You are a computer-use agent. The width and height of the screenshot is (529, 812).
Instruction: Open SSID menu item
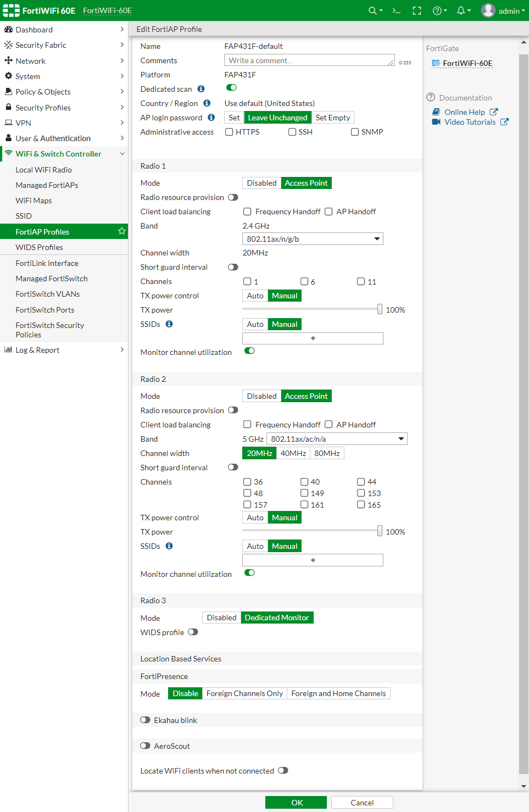pyautogui.click(x=24, y=216)
